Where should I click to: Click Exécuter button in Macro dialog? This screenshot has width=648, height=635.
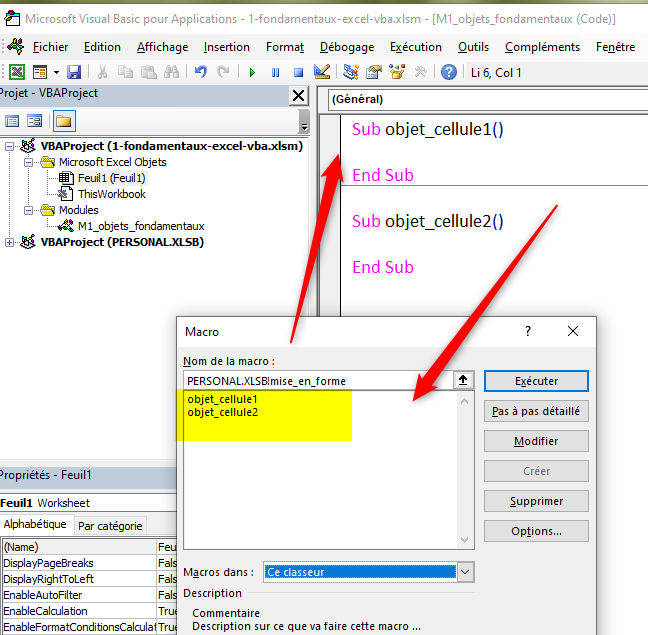(x=536, y=381)
